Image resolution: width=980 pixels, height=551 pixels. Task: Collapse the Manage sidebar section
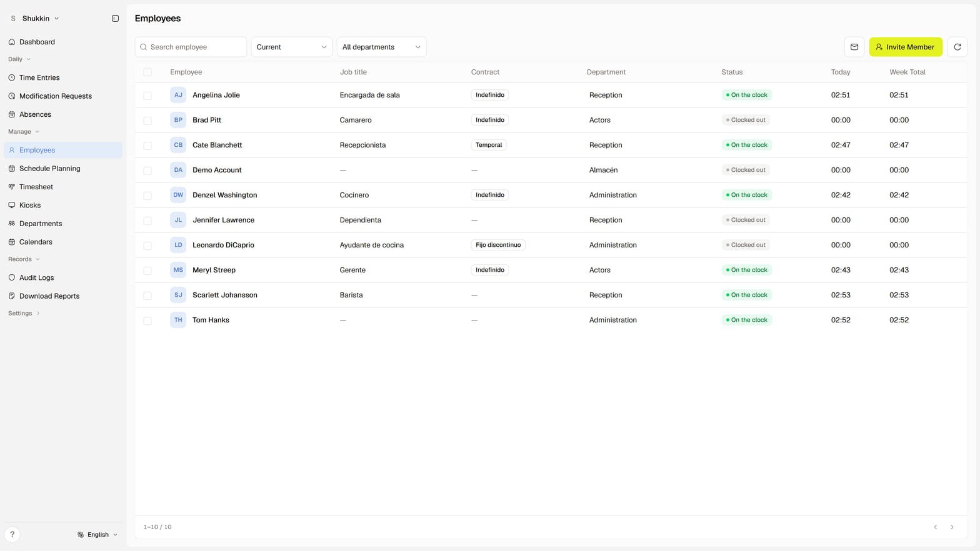(x=24, y=132)
